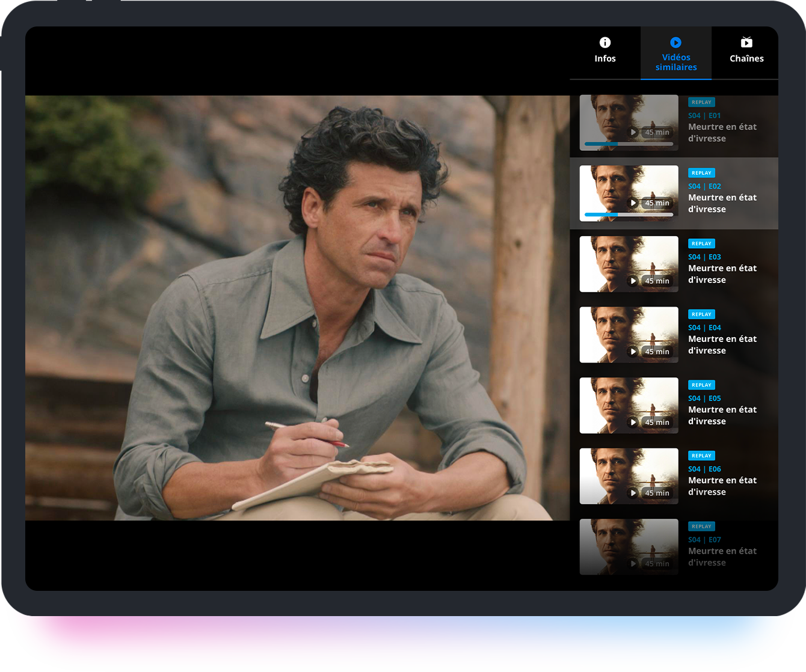Select the 'S04 | E01' label
This screenshot has height=672, width=806.
point(704,115)
